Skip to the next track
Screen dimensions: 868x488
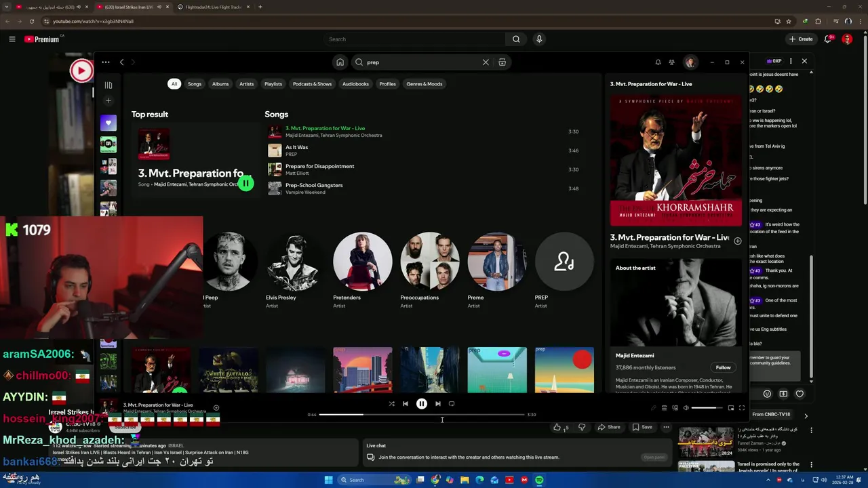tap(437, 404)
